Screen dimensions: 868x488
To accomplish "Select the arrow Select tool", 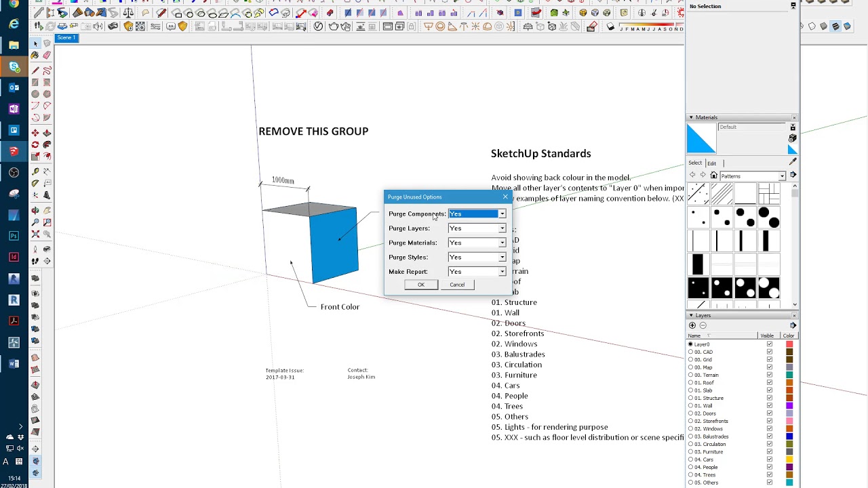I will pos(35,44).
